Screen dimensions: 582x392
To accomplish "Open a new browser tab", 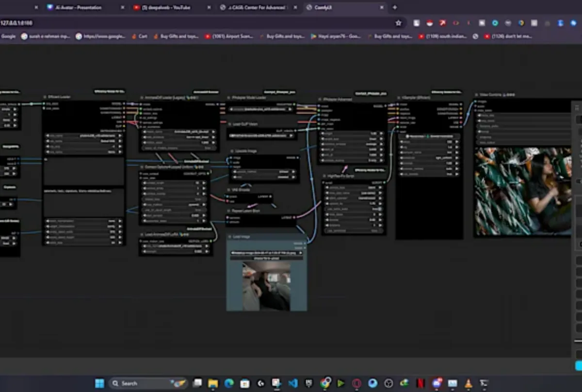I will (x=395, y=7).
